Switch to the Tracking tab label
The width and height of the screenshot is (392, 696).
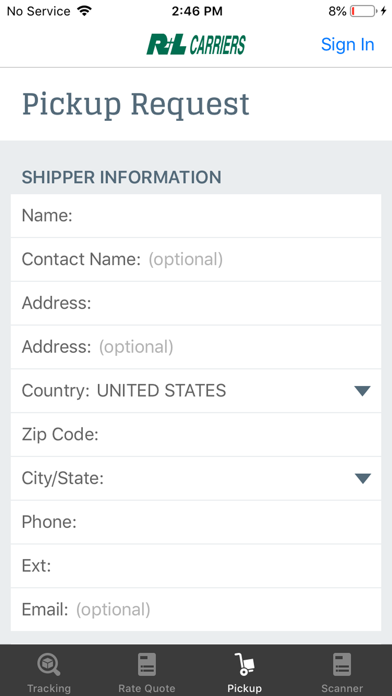point(49,688)
